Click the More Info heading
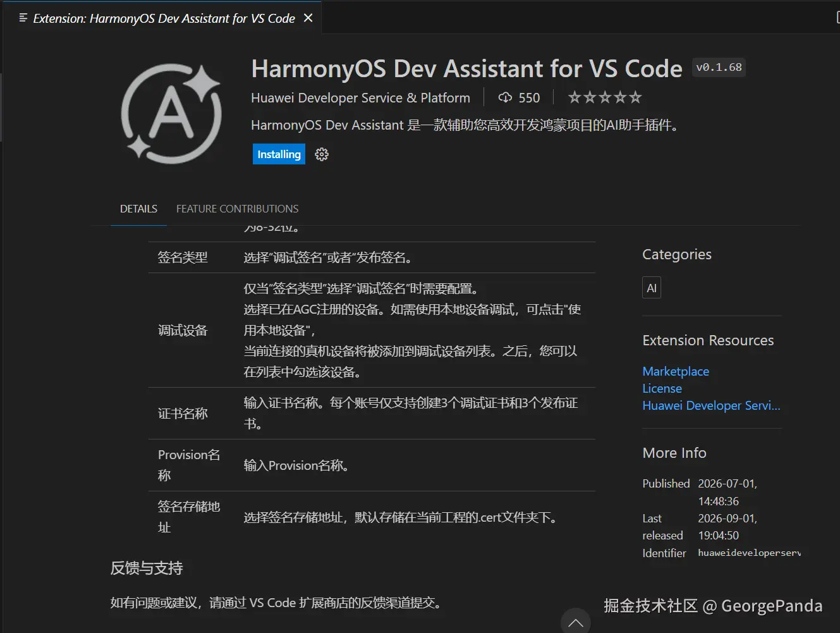The height and width of the screenshot is (633, 840). (674, 453)
